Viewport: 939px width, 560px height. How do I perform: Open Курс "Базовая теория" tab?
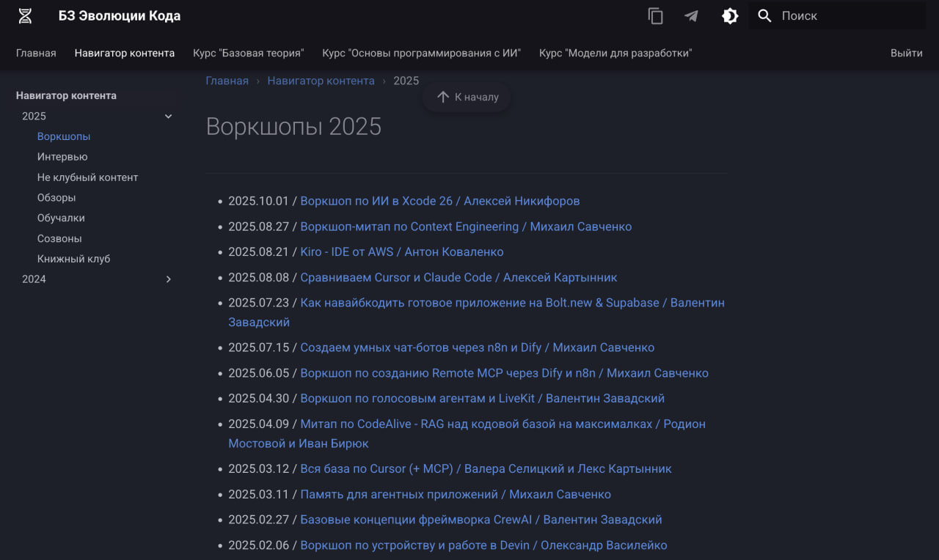click(248, 53)
